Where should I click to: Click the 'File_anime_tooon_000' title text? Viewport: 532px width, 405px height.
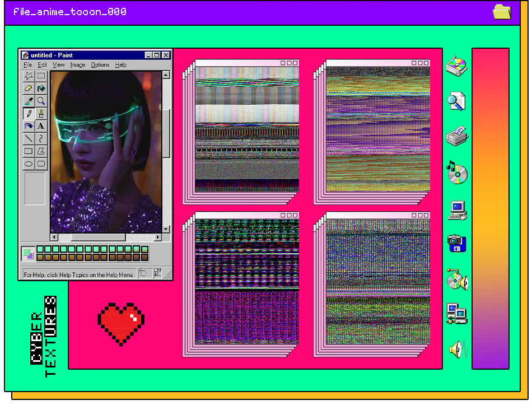coord(70,12)
